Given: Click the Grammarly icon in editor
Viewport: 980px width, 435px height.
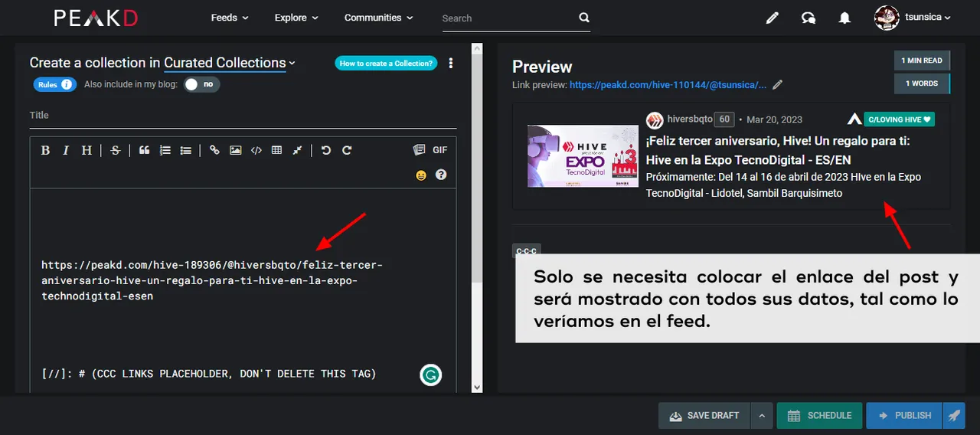Looking at the screenshot, I should pyautogui.click(x=431, y=374).
